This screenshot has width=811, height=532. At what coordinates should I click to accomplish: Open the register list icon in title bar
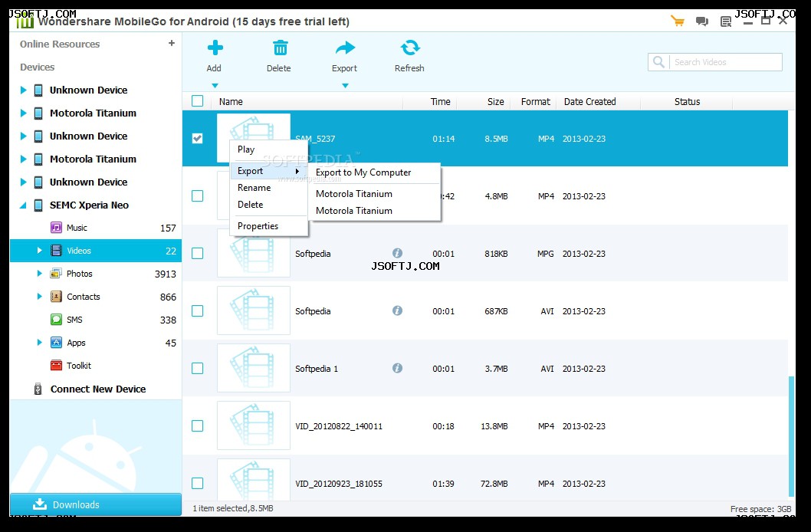pos(726,21)
